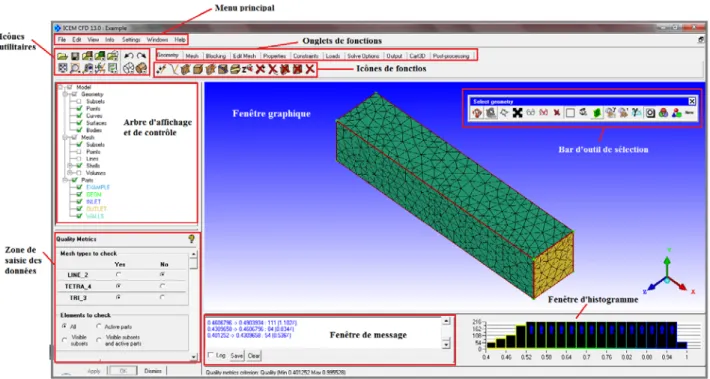Click the empty square box icon in Select geometry toolbar
This screenshot has height=379, width=710.
[x=571, y=113]
